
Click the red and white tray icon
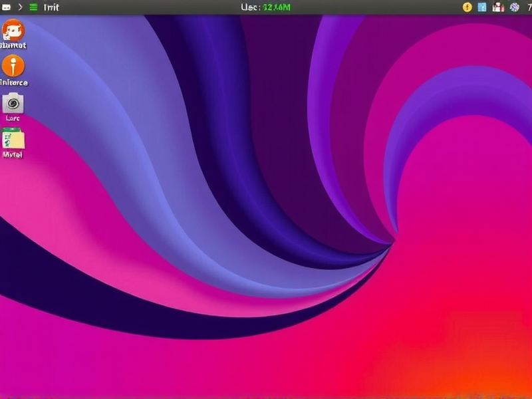tap(498, 7)
